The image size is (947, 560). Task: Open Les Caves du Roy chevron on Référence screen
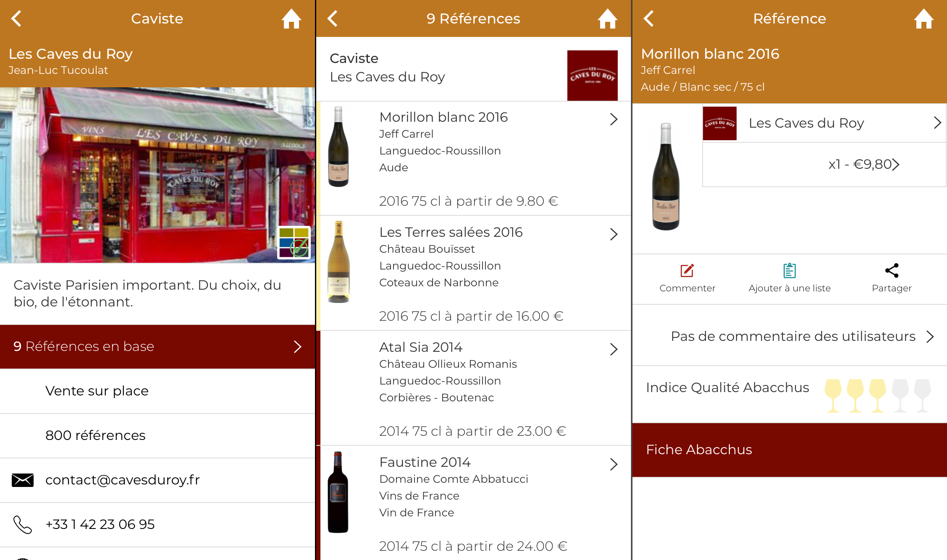[937, 123]
